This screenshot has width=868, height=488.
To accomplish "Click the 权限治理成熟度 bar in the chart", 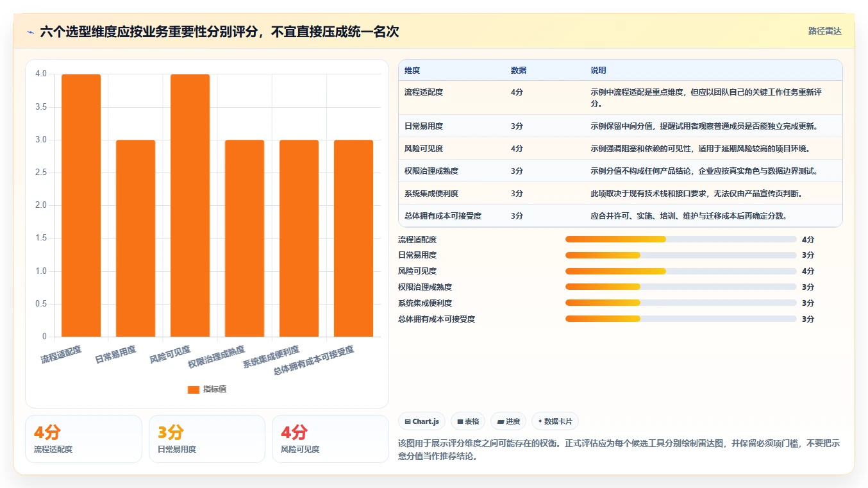I will [244, 238].
